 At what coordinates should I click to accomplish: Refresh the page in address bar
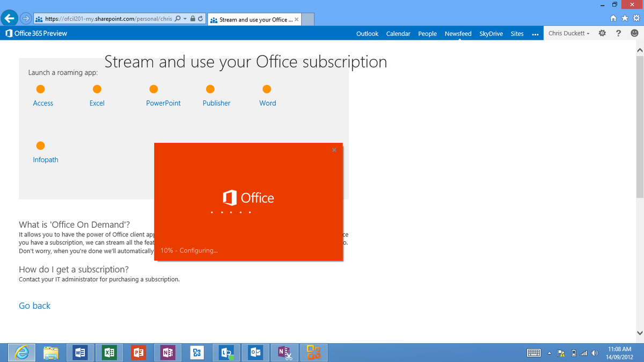click(x=200, y=19)
